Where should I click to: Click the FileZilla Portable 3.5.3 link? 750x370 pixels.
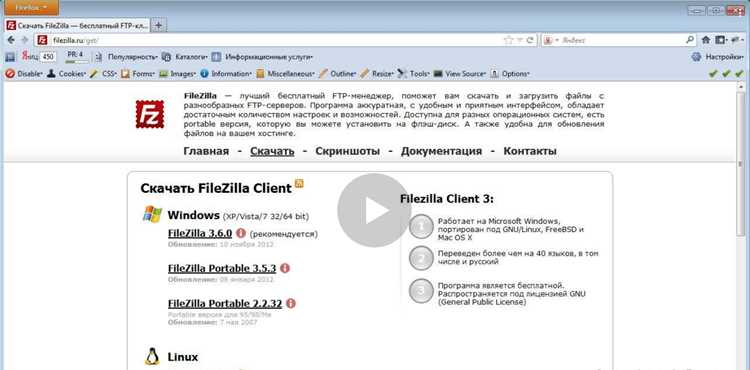[222, 268]
